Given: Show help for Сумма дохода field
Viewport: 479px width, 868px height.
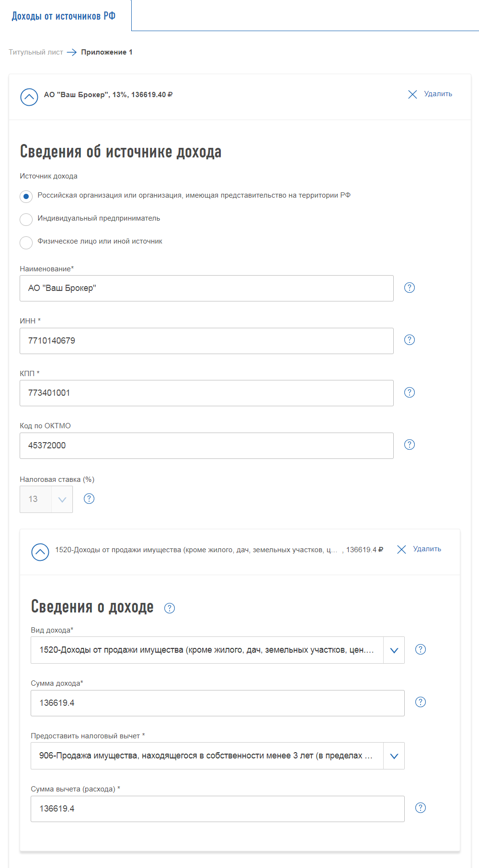Looking at the screenshot, I should coord(421,702).
